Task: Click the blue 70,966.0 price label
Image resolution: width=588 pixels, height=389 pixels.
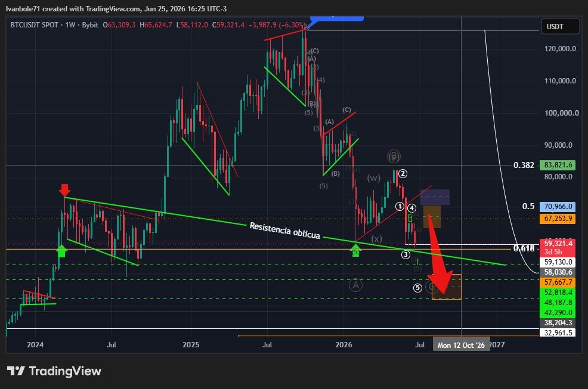Action: 558,207
